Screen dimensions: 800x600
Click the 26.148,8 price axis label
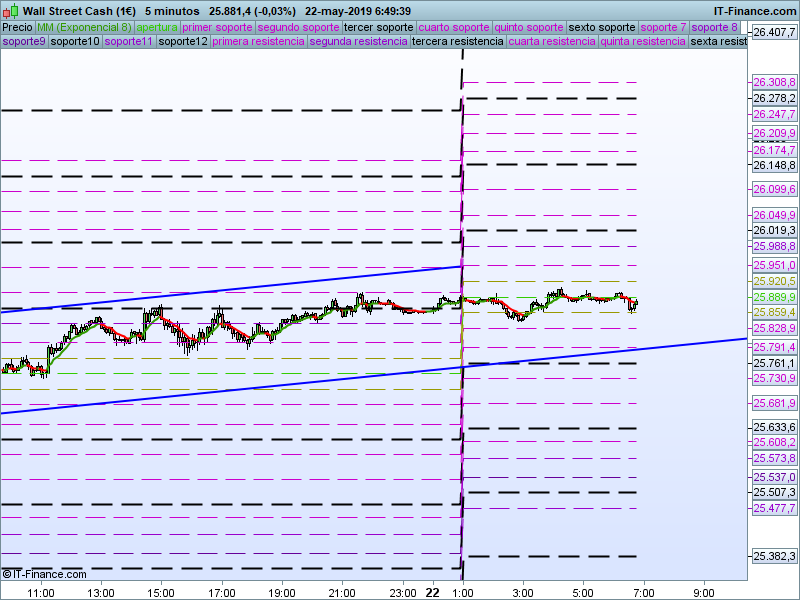pyautogui.click(x=774, y=165)
